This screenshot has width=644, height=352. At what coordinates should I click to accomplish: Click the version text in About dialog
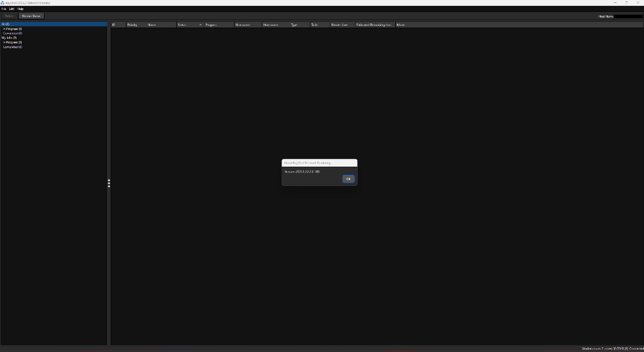pyautogui.click(x=302, y=171)
